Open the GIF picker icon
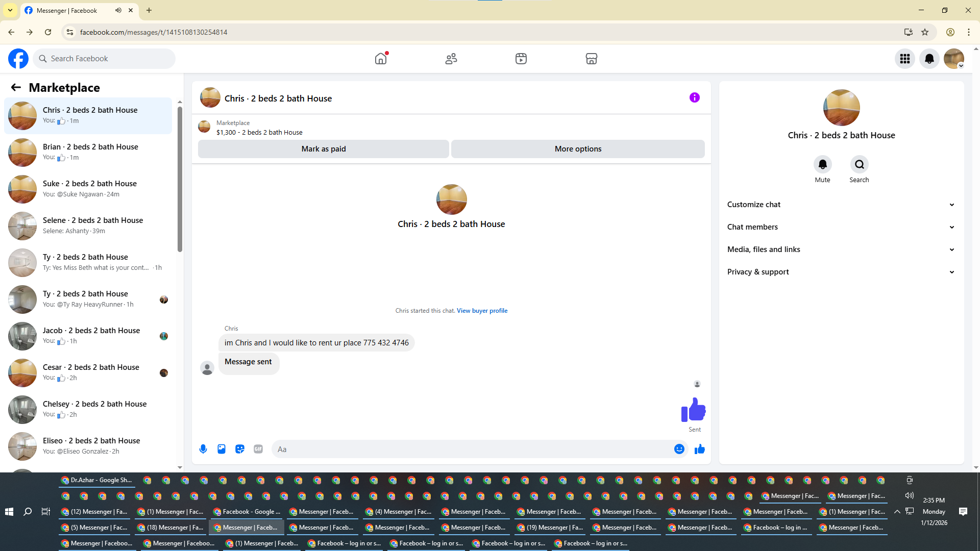This screenshot has width=980, height=551. point(258,449)
